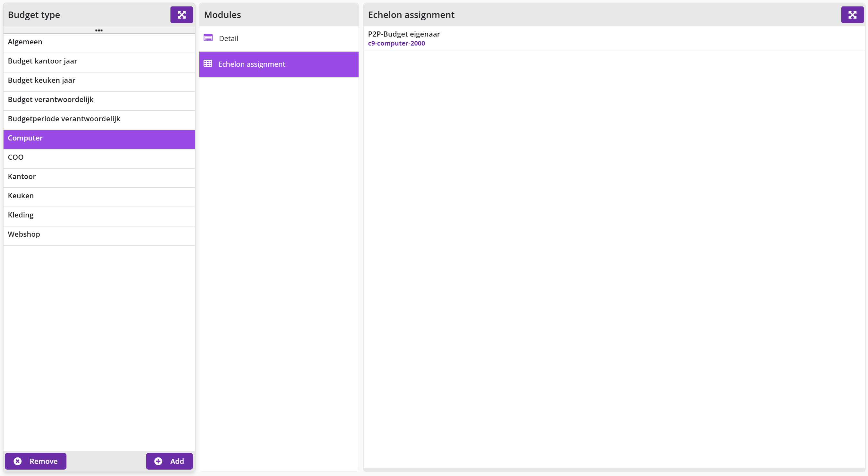
Task: Expand the Echelon assignment panel to fullscreen
Action: (852, 15)
